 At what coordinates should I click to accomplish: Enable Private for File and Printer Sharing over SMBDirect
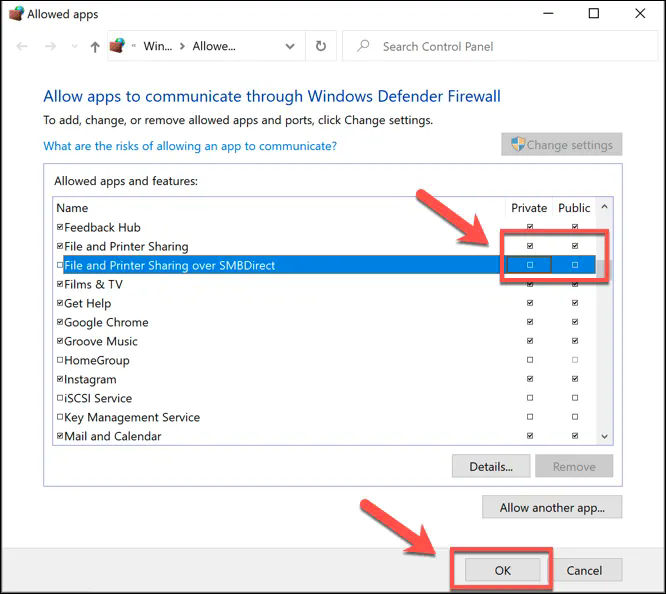point(530,265)
